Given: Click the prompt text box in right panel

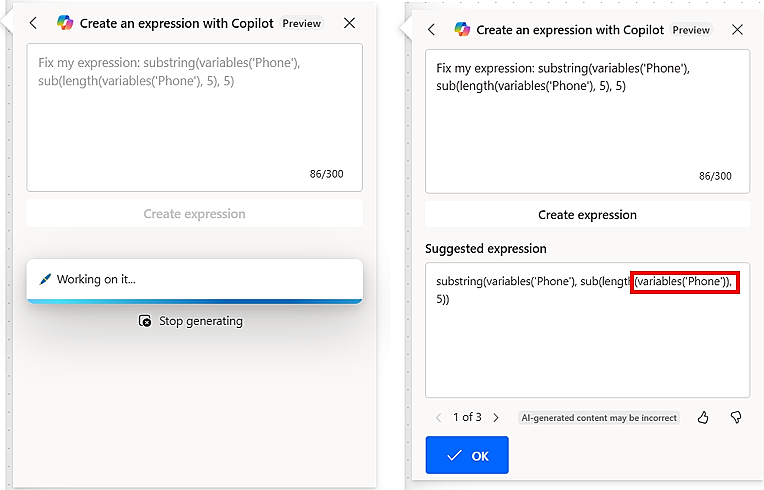Looking at the screenshot, I should (x=587, y=120).
